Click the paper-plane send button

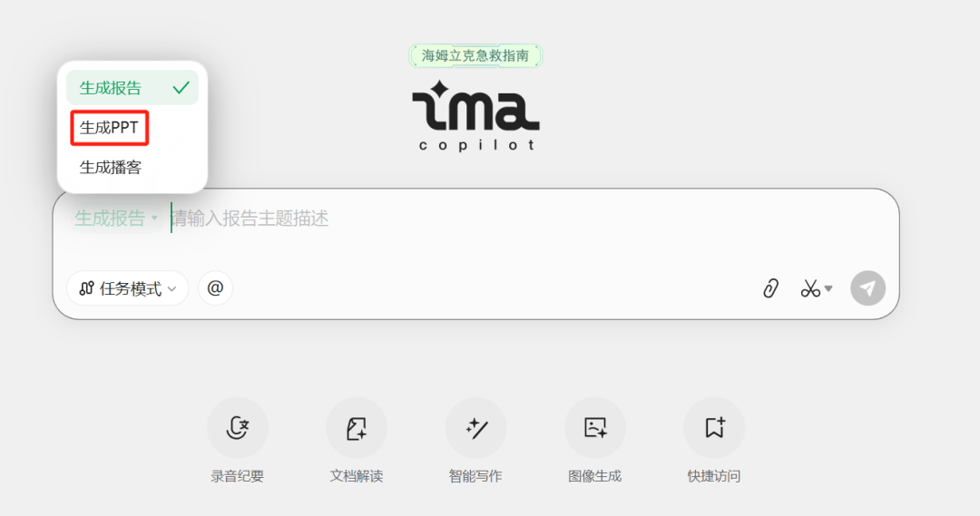867,288
